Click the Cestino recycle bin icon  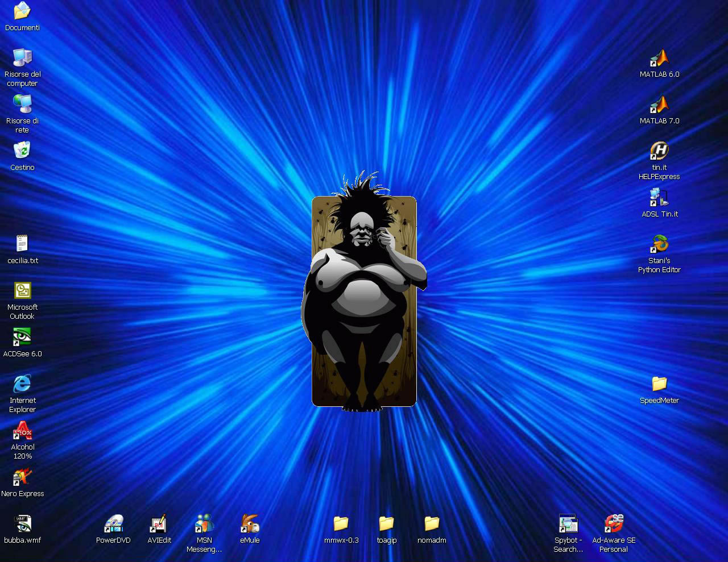[22, 151]
